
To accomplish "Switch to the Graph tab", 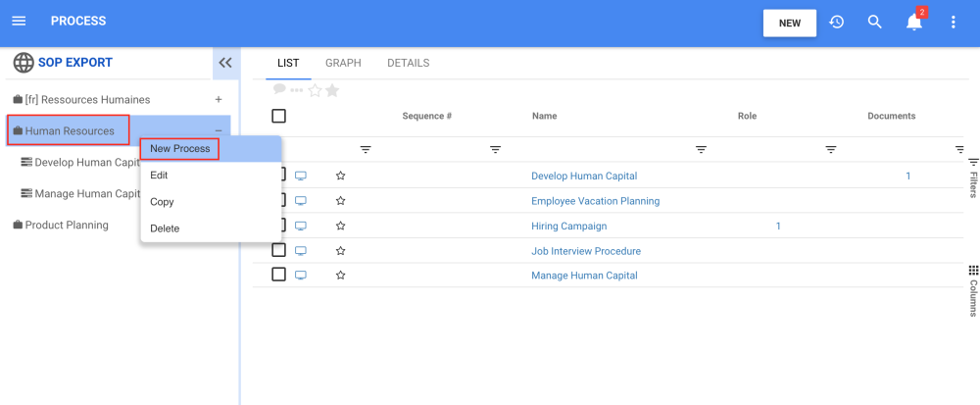I will 343,63.
